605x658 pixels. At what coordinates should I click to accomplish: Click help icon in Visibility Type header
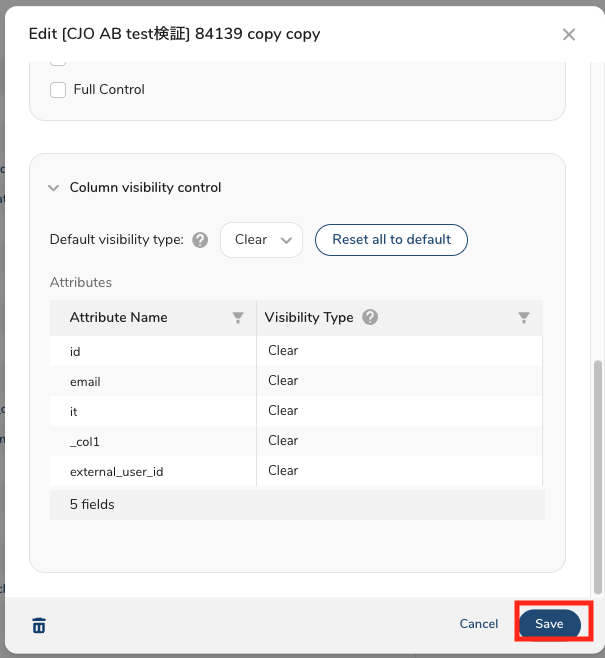pyautogui.click(x=370, y=318)
